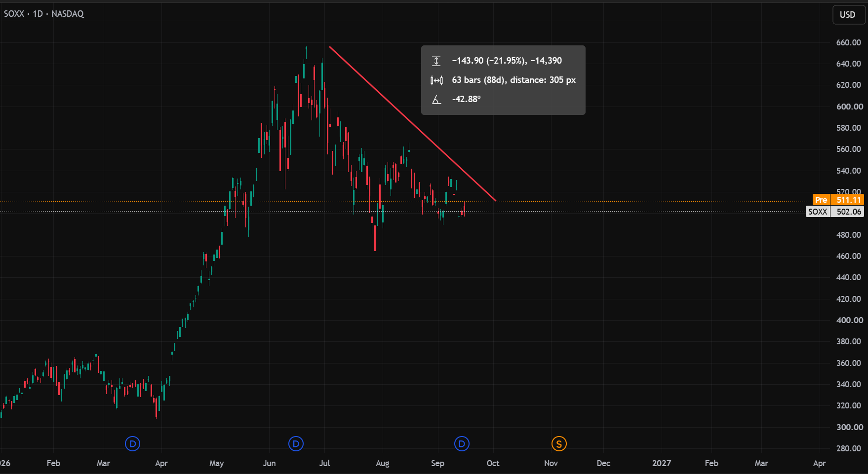Click the dividend marker above Sep
This screenshot has width=868, height=474.
click(462, 444)
